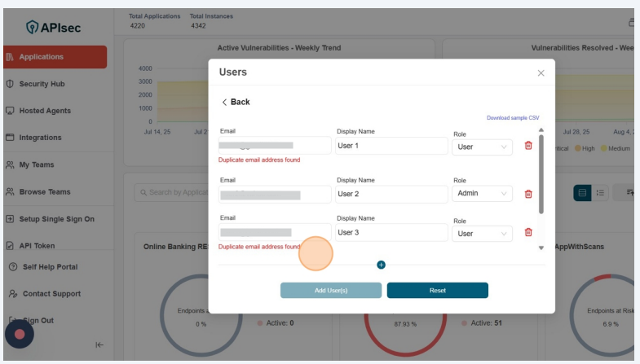This screenshot has width=640, height=364.
Task: Click Sign Out in sidebar
Action: (x=38, y=320)
